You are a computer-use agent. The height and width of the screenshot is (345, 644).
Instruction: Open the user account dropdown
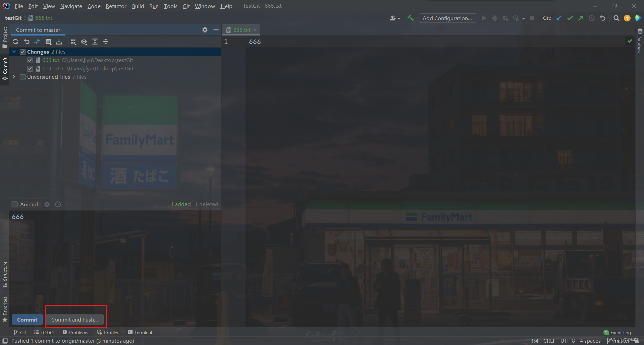pyautogui.click(x=395, y=18)
